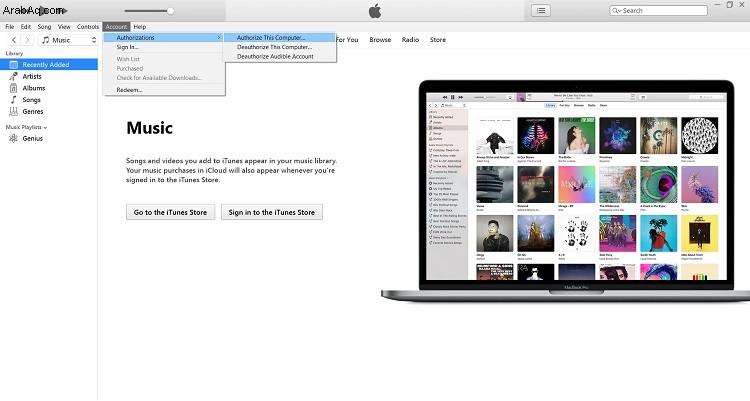Open the View menu

(64, 27)
